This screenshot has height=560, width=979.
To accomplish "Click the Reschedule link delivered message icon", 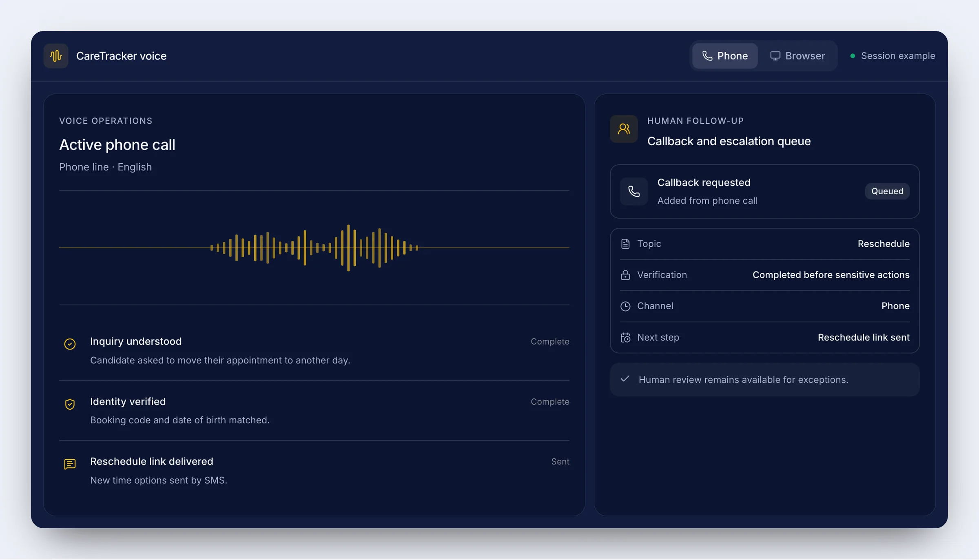I will tap(70, 464).
